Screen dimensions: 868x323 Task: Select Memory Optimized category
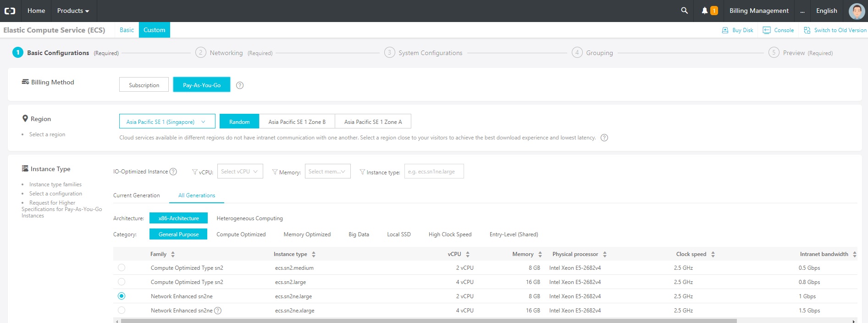(x=307, y=234)
